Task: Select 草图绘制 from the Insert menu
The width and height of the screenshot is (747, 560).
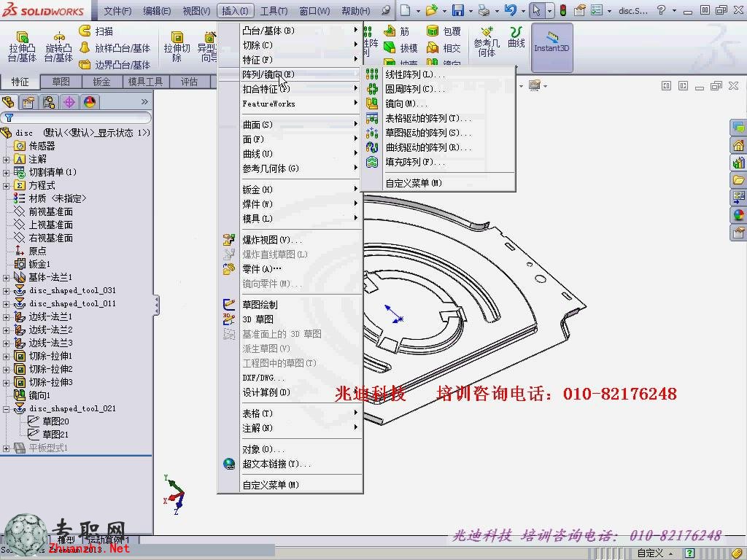Action: tap(290, 305)
